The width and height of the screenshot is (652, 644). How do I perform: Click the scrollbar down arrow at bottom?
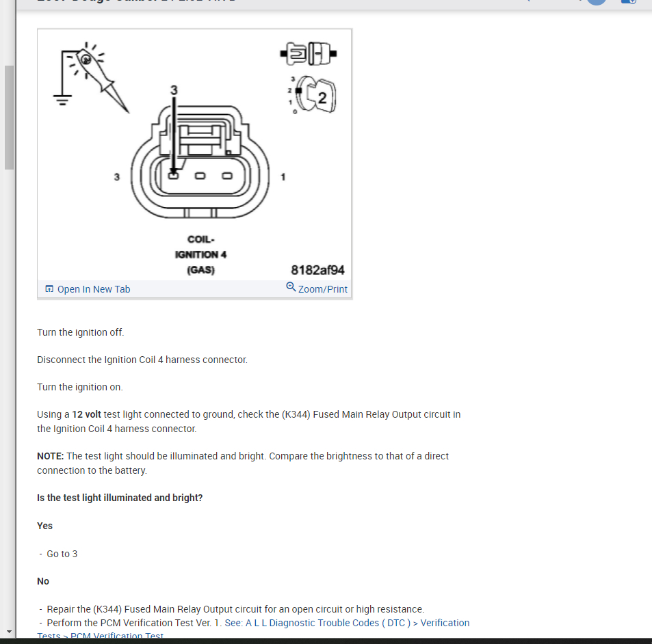[x=9, y=632]
